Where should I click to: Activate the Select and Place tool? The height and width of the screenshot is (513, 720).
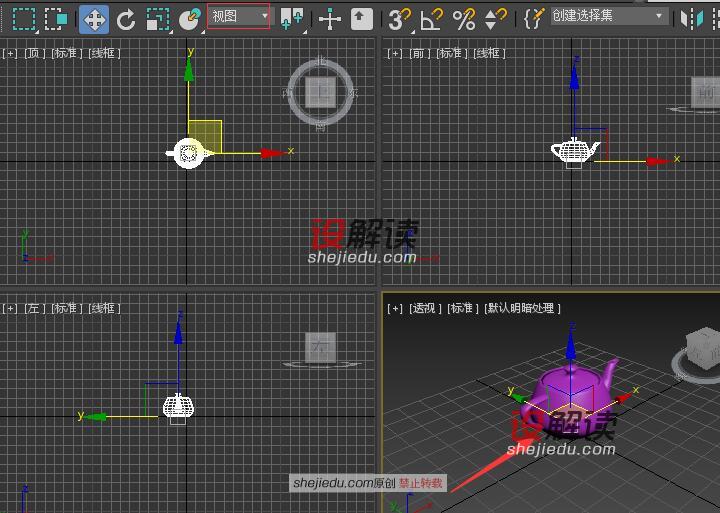(190, 19)
